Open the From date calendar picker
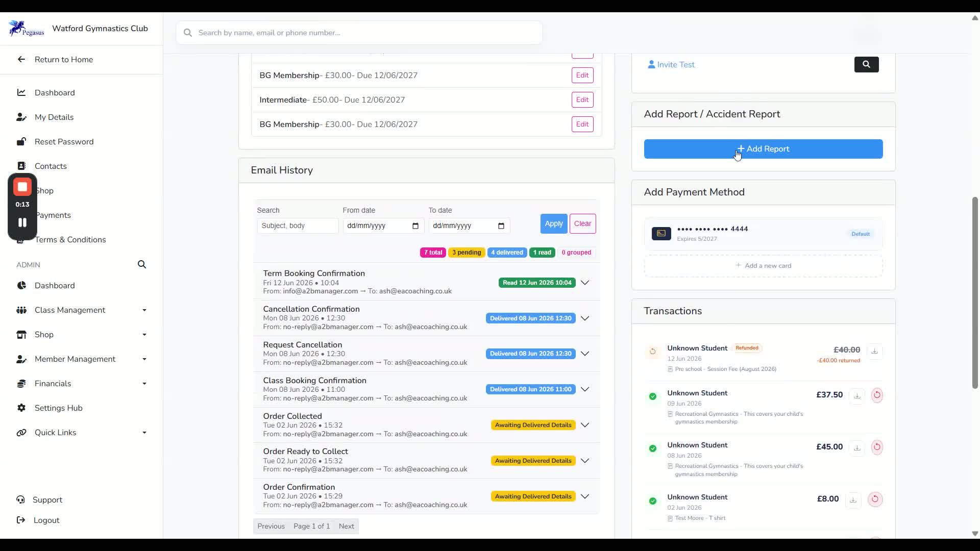 coord(415,226)
